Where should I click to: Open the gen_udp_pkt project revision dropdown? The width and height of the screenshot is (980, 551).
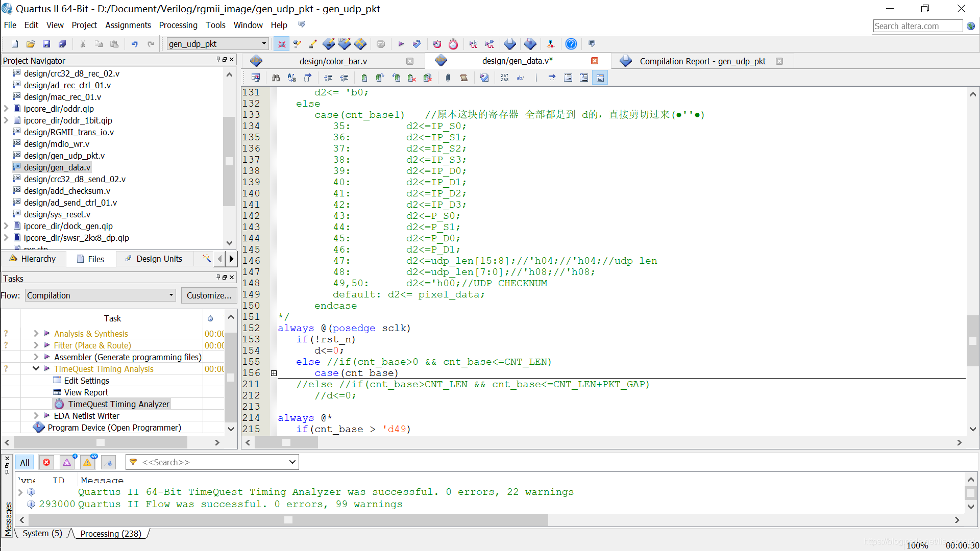tap(217, 44)
